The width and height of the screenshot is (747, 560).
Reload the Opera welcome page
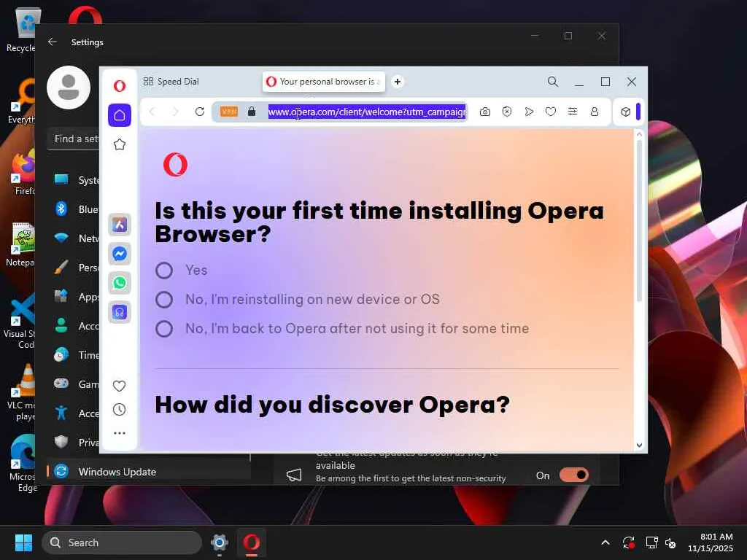[200, 112]
